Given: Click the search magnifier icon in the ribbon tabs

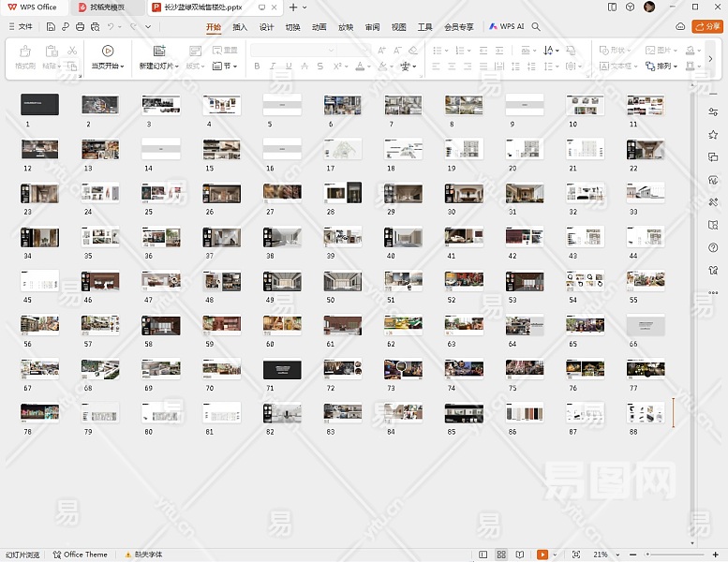Looking at the screenshot, I should click(537, 27).
